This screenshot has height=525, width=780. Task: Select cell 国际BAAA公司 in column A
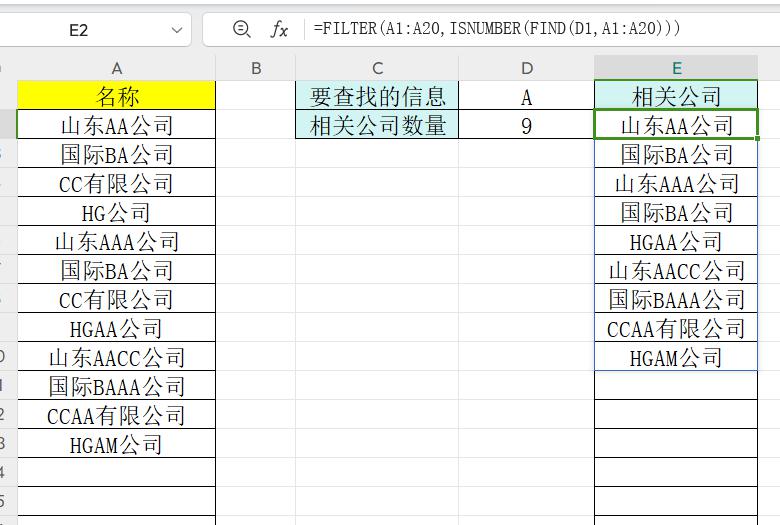click(116, 385)
